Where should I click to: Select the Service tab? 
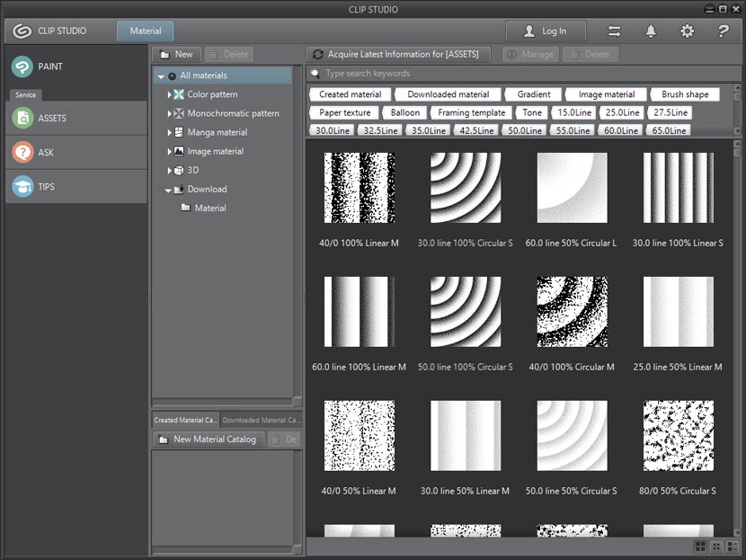click(26, 94)
